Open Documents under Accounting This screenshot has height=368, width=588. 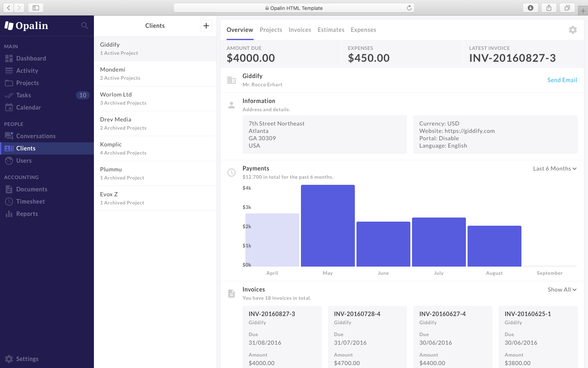tap(31, 189)
